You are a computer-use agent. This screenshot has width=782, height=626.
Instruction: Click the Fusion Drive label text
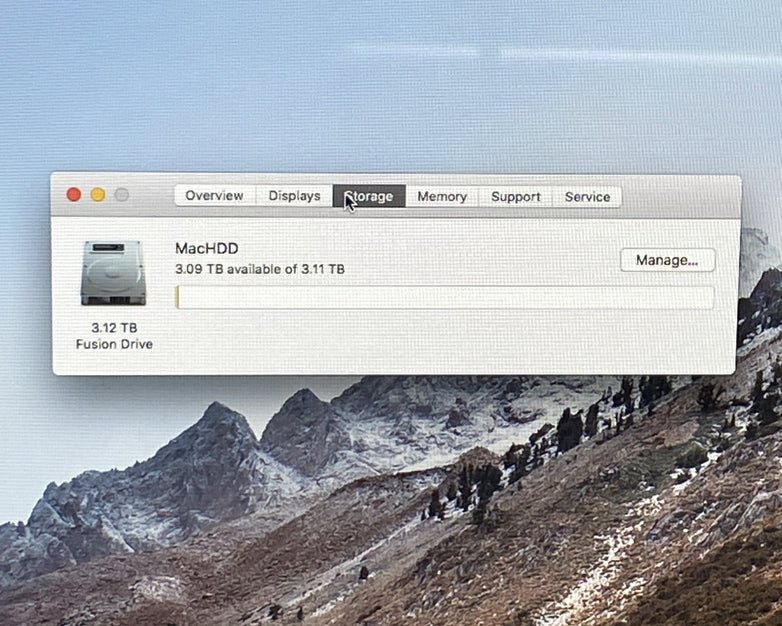(x=114, y=344)
